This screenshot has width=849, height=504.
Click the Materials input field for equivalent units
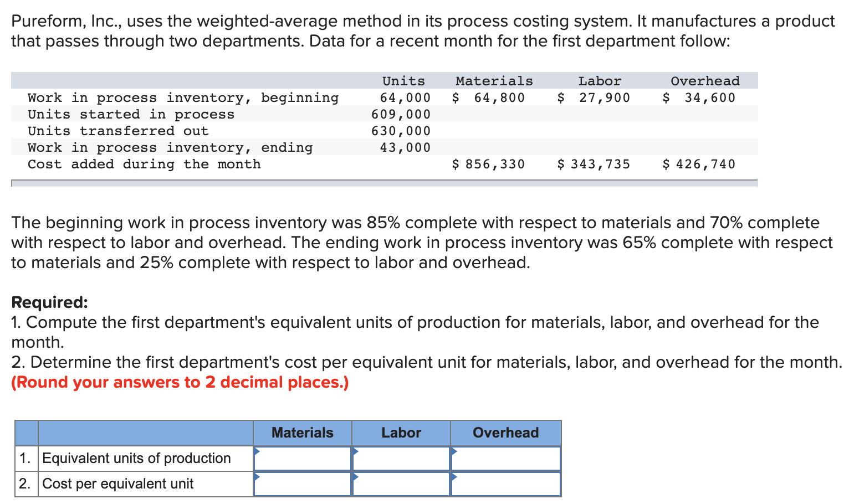point(305,458)
